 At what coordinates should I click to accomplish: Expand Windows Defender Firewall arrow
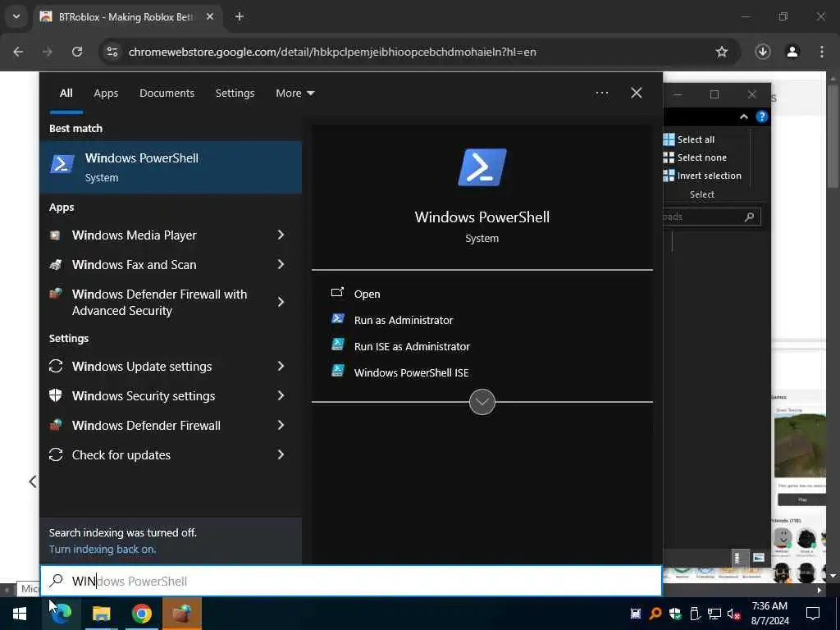[x=281, y=425]
